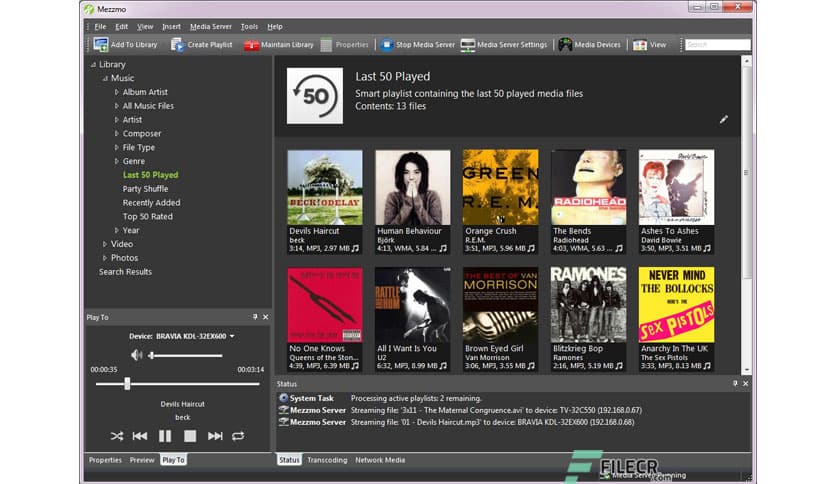Select the No One Knows thumbnail
Screen dimensions: 836x484
(x=325, y=305)
